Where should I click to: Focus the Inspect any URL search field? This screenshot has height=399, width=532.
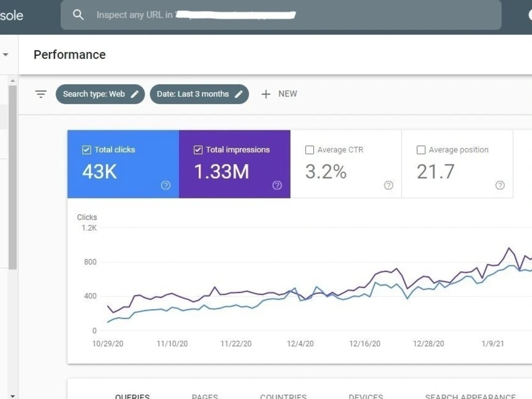pyautogui.click(x=281, y=15)
